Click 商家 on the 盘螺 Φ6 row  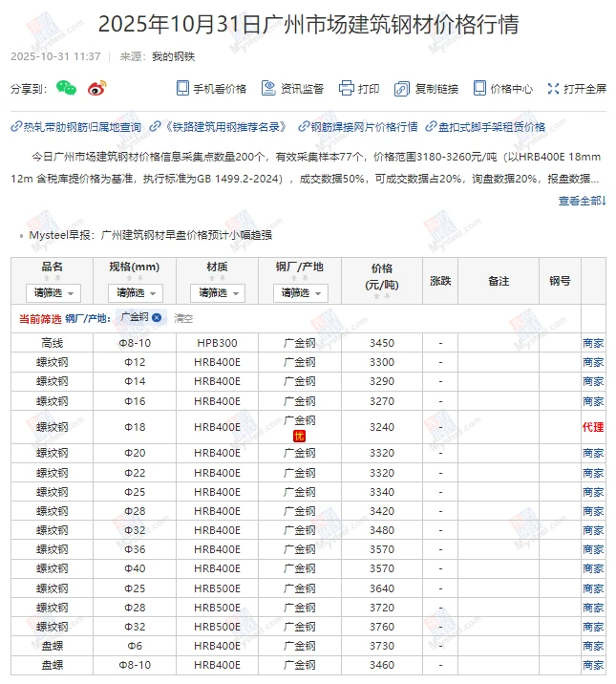593,646
